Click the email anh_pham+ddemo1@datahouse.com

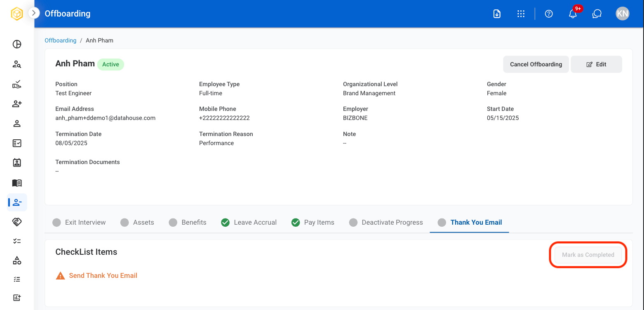106,118
